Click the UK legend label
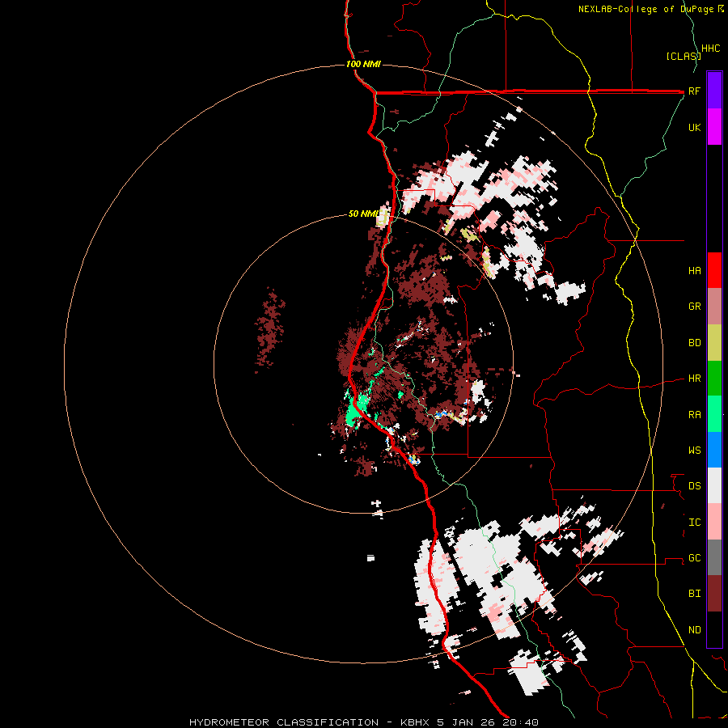728x728 pixels. tap(694, 127)
